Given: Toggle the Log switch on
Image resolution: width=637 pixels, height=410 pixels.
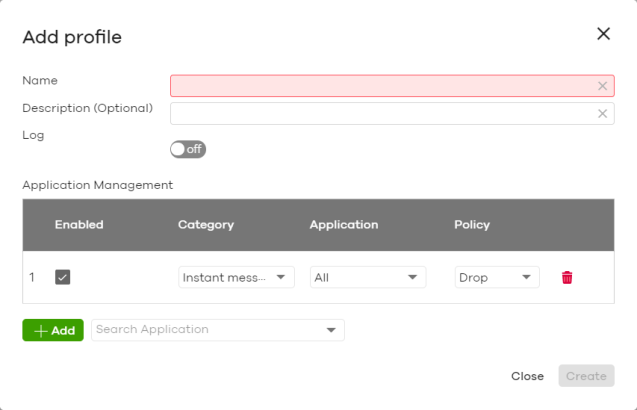Looking at the screenshot, I should tap(188, 149).
